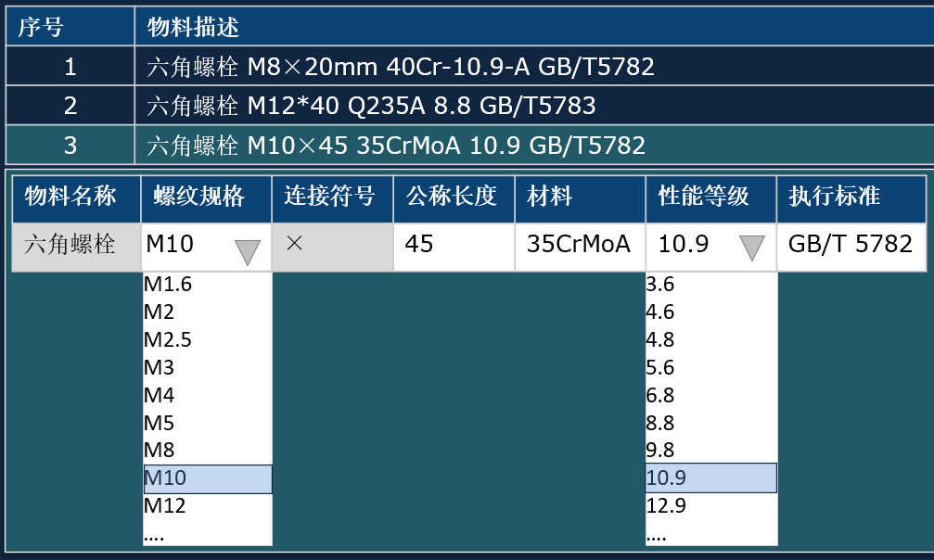Pick M2.5 from thread size list

[x=207, y=339]
